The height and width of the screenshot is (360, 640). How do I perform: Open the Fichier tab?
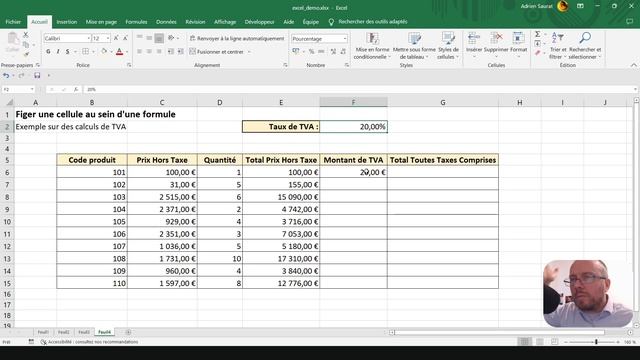tap(13, 22)
